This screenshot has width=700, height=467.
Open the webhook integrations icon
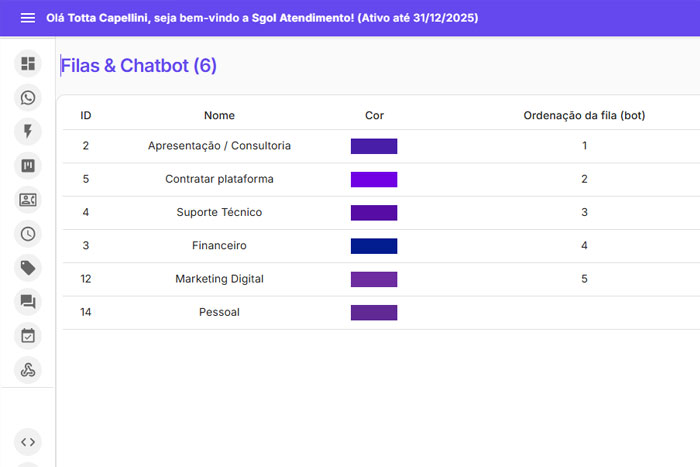(28, 370)
